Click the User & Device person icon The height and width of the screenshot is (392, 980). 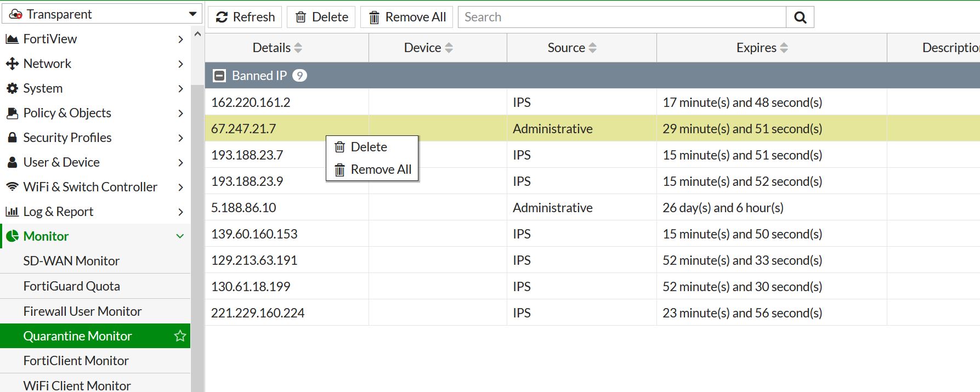click(12, 162)
